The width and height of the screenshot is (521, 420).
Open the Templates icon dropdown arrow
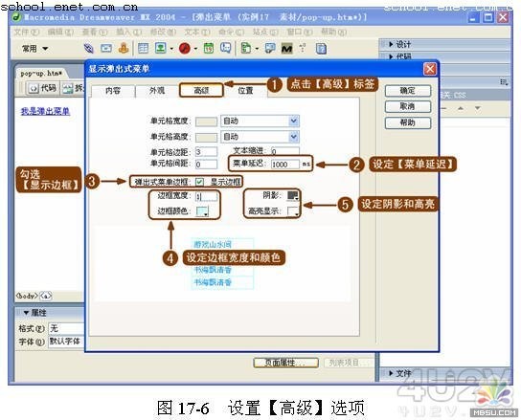257,49
